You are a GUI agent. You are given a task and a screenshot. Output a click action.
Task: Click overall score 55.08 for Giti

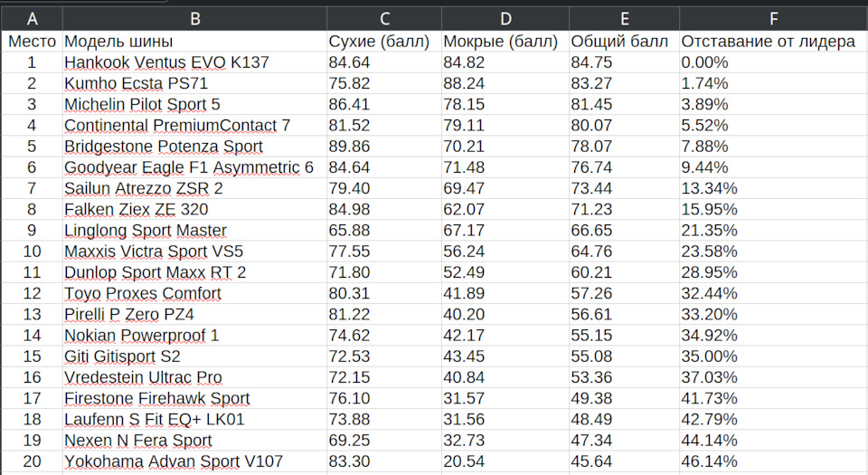625,357
